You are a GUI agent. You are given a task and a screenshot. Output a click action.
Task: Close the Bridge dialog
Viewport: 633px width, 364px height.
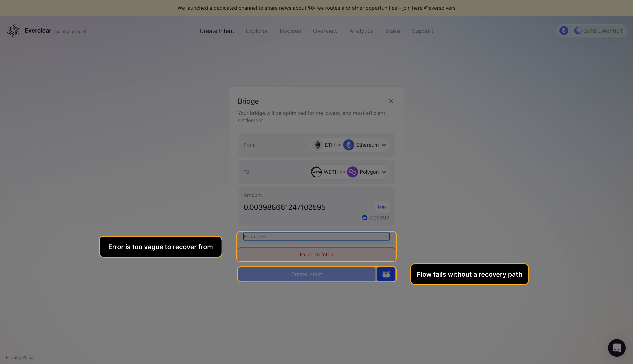click(x=391, y=101)
